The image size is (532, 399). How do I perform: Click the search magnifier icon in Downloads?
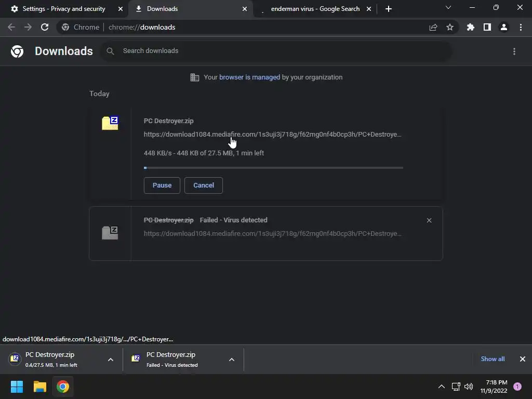(x=110, y=51)
